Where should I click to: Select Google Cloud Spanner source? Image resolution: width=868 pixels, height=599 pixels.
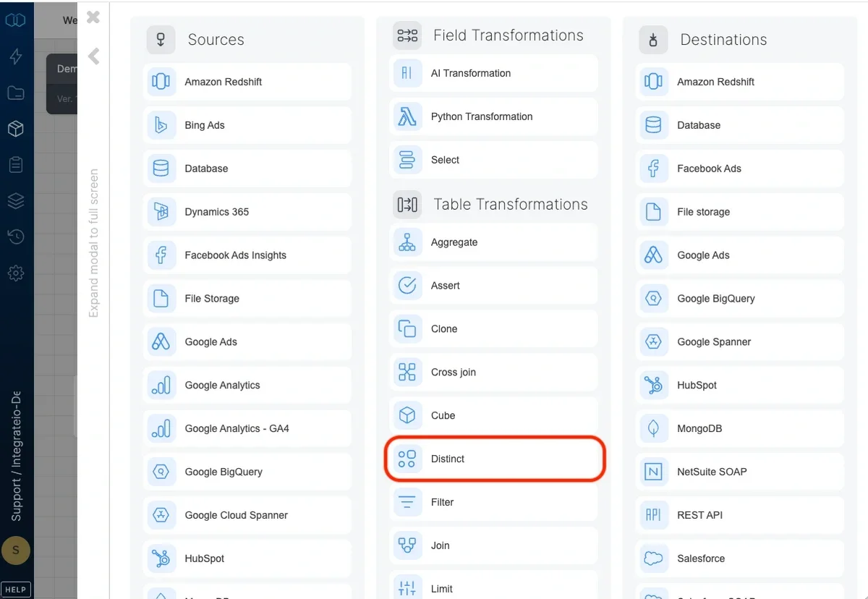pyautogui.click(x=247, y=516)
